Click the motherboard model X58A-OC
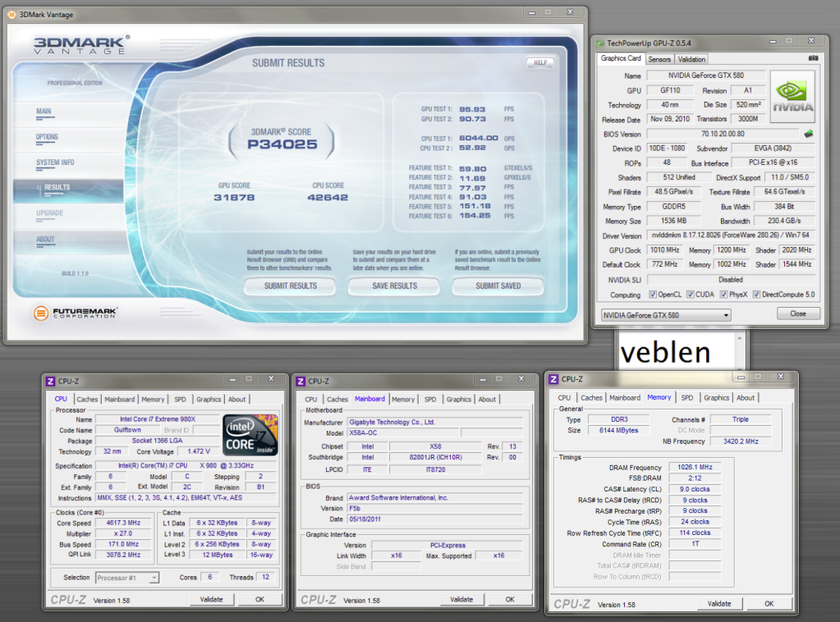The height and width of the screenshot is (622, 840). pos(403,433)
